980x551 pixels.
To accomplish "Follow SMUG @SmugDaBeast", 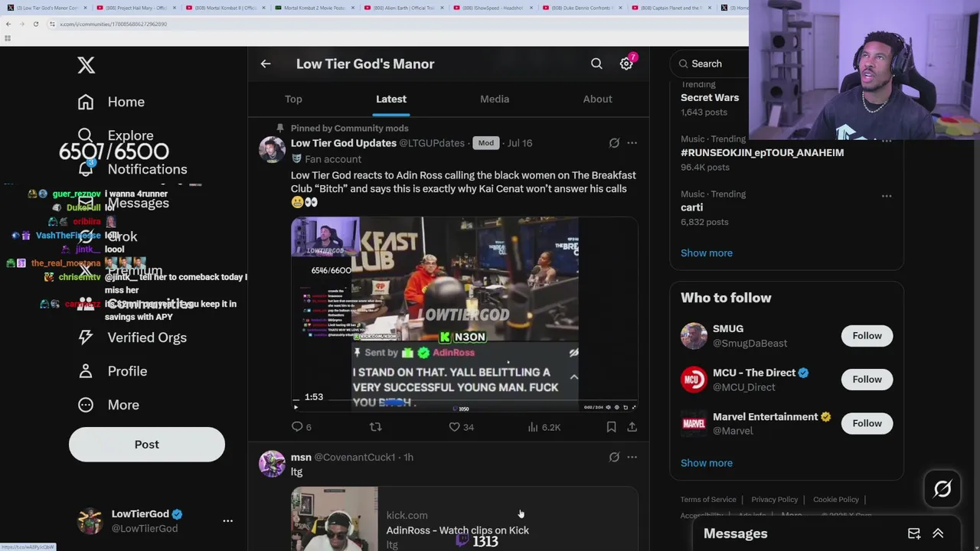I will (867, 335).
